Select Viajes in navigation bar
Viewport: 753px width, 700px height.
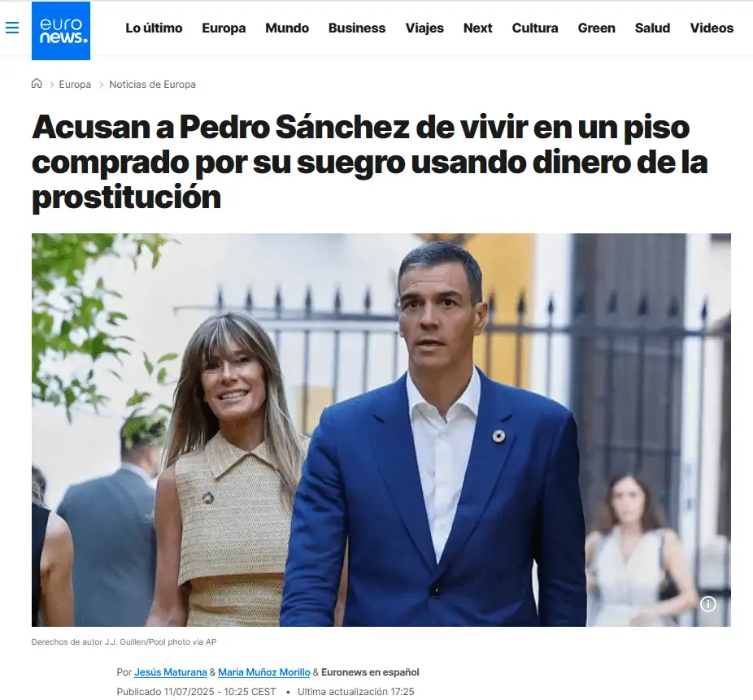[424, 28]
